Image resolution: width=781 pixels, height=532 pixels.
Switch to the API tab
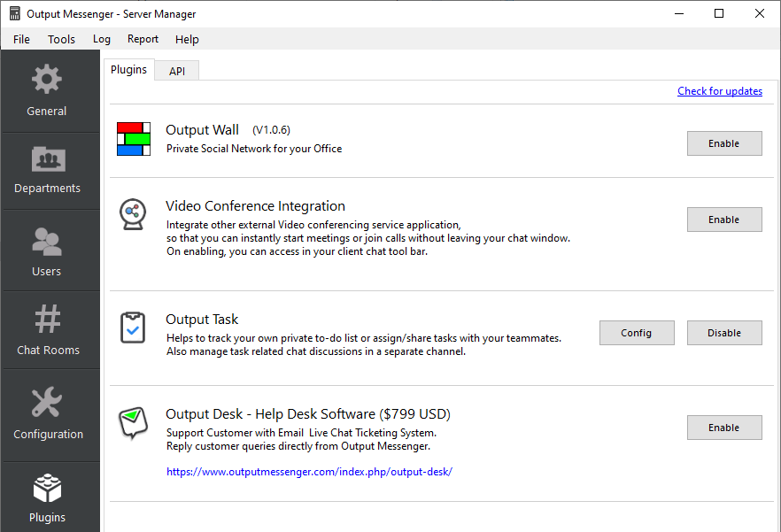177,71
